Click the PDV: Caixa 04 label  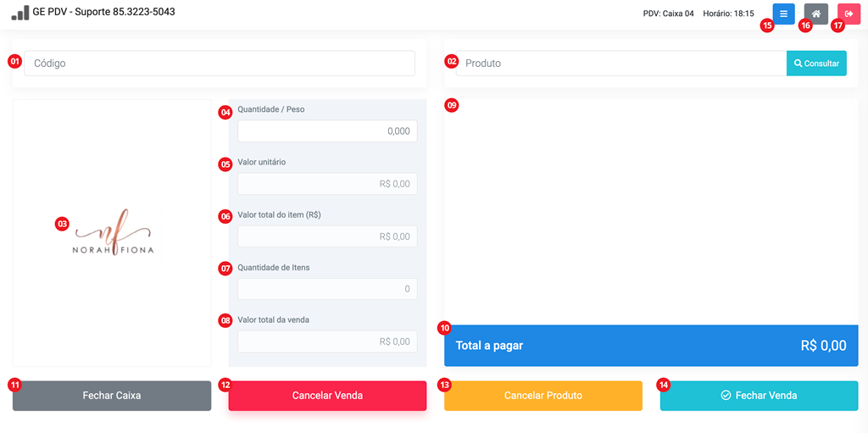click(668, 14)
